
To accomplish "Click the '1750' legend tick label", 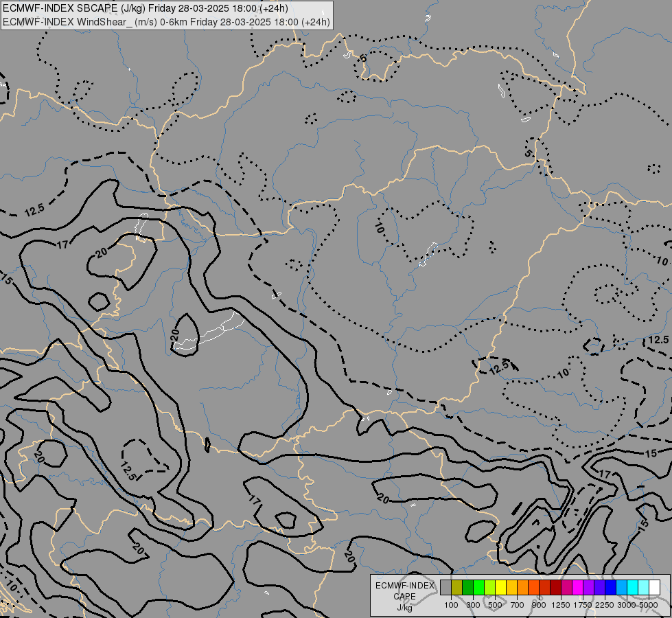I will [583, 605].
